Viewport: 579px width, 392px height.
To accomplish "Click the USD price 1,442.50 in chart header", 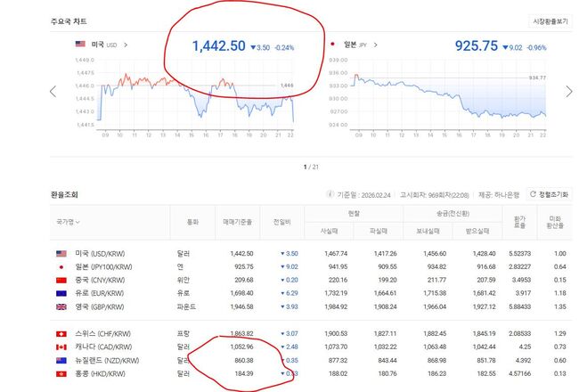I will pyautogui.click(x=219, y=45).
